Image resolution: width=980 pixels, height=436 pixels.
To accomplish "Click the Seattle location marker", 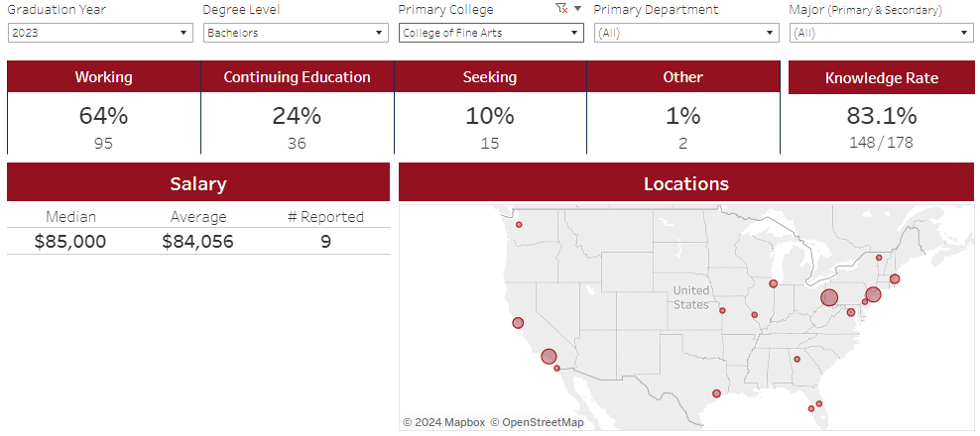I will 519,225.
